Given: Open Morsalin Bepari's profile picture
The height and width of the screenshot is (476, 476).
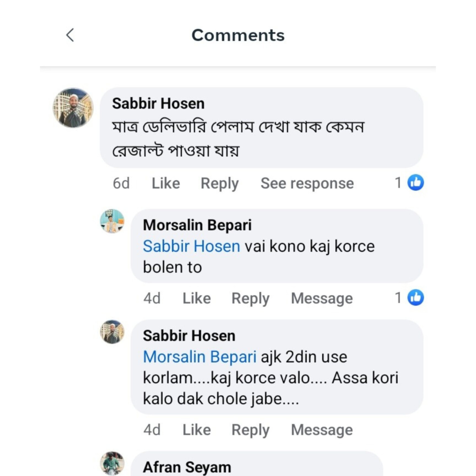Looking at the screenshot, I should click(x=112, y=221).
